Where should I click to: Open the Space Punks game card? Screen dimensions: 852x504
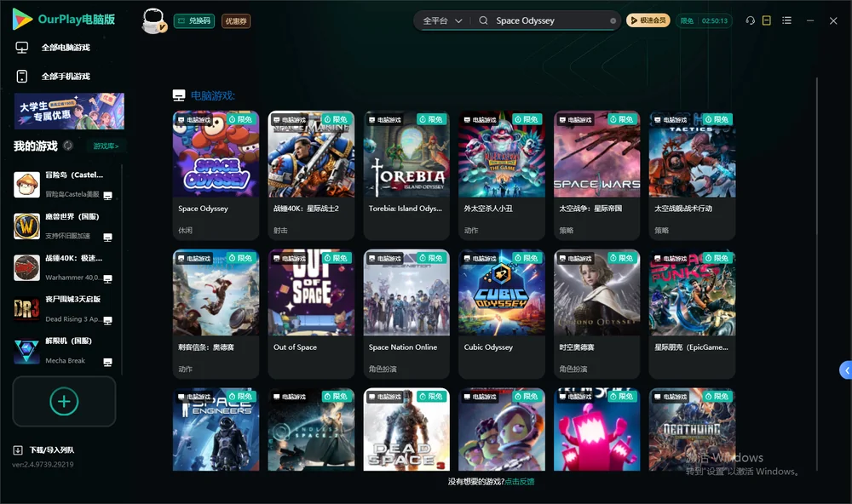tap(692, 314)
